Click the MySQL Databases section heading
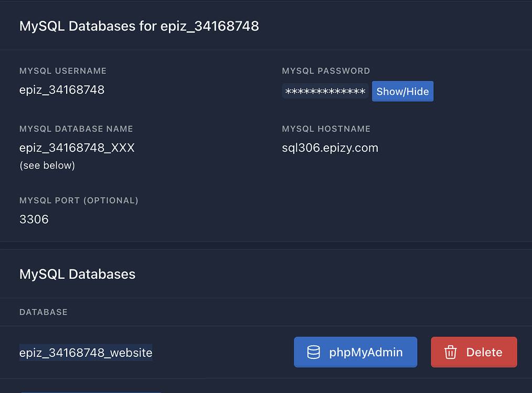Image resolution: width=532 pixels, height=393 pixels. pyautogui.click(x=77, y=274)
